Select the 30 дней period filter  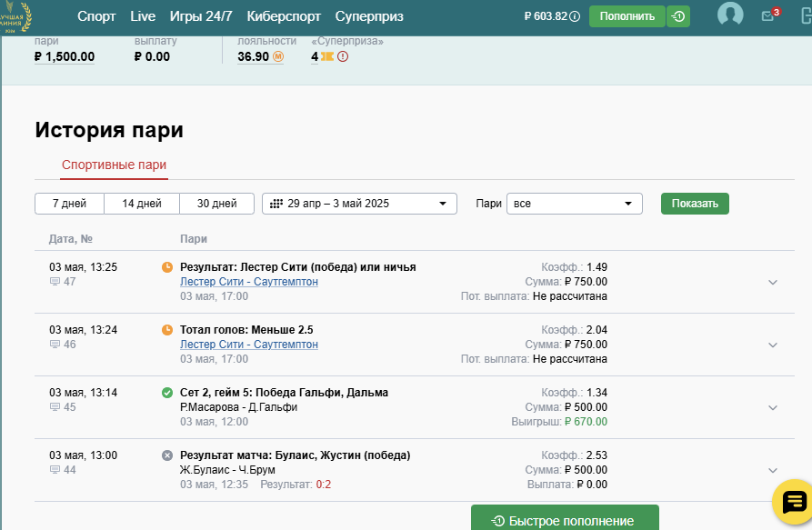point(216,204)
